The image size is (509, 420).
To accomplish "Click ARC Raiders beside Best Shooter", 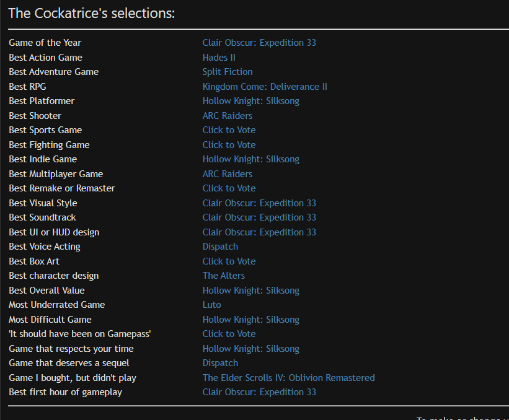I will [x=228, y=116].
